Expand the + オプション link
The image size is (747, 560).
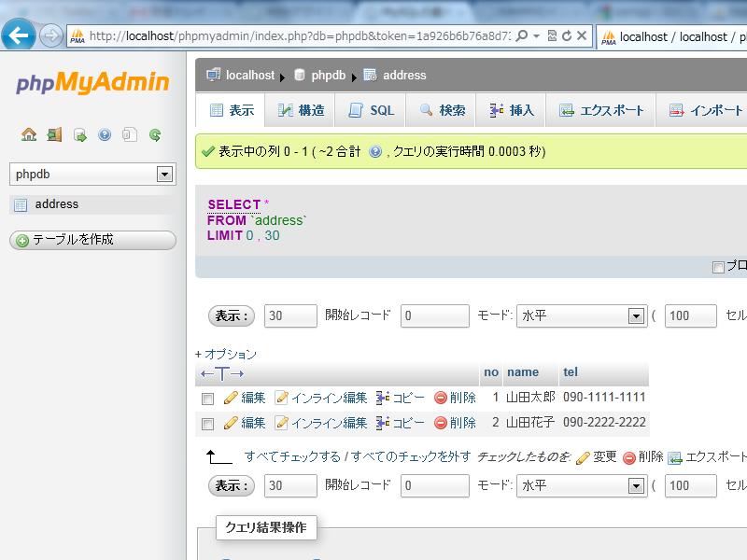coord(226,354)
